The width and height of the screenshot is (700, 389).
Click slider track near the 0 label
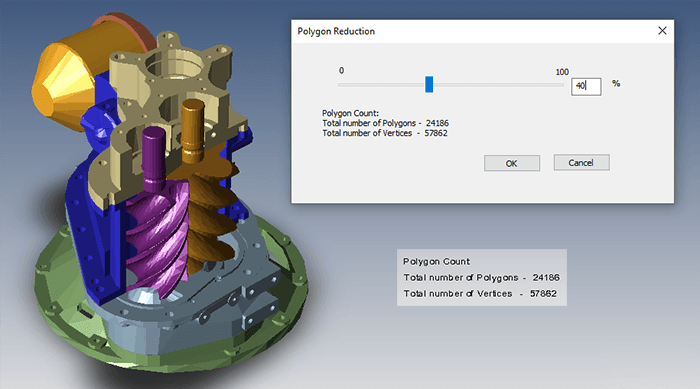(346, 84)
